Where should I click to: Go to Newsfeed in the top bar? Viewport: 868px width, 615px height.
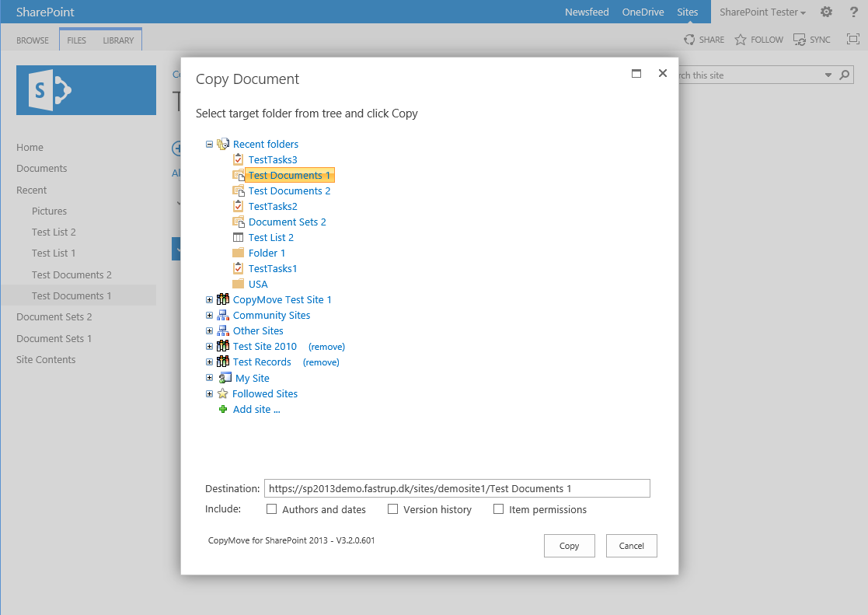[x=587, y=12]
